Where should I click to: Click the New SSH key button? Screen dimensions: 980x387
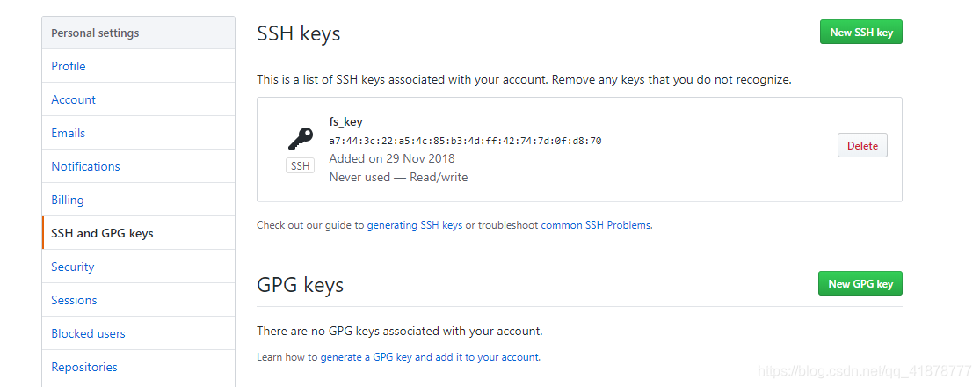860,32
